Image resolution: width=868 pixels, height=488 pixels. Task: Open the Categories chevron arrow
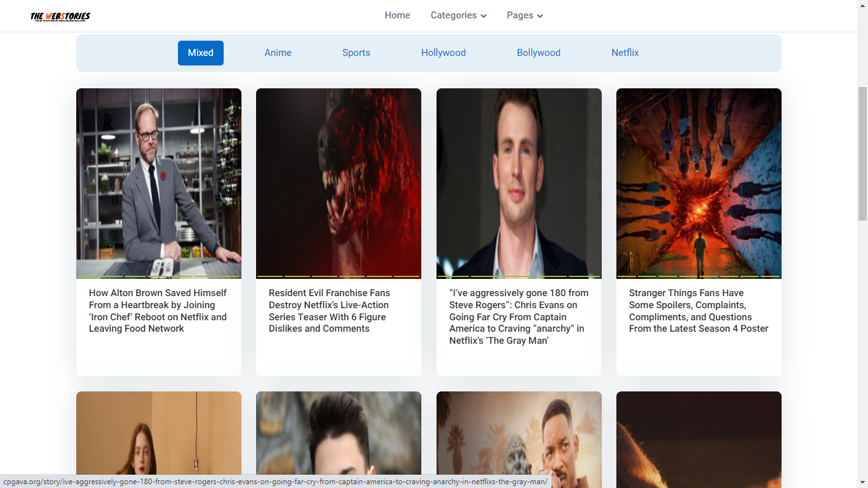(484, 15)
